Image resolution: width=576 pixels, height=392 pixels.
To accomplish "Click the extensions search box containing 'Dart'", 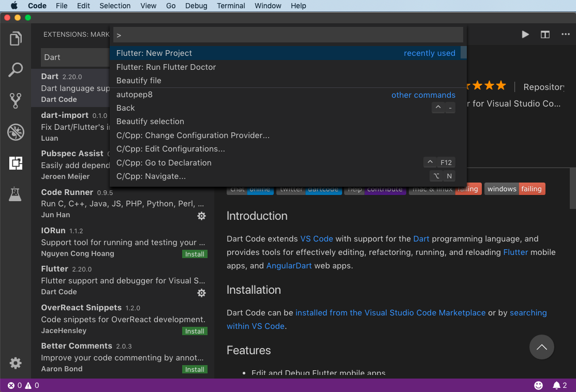I will click(x=76, y=57).
